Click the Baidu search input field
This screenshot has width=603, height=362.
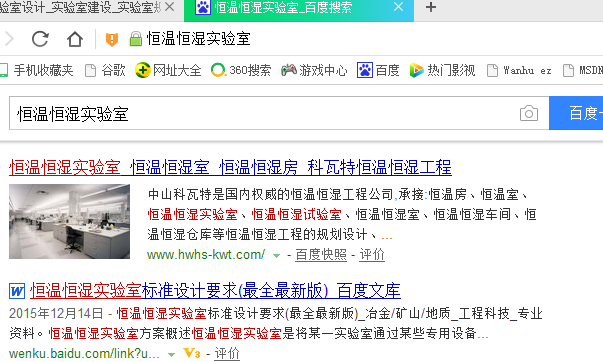(264, 113)
